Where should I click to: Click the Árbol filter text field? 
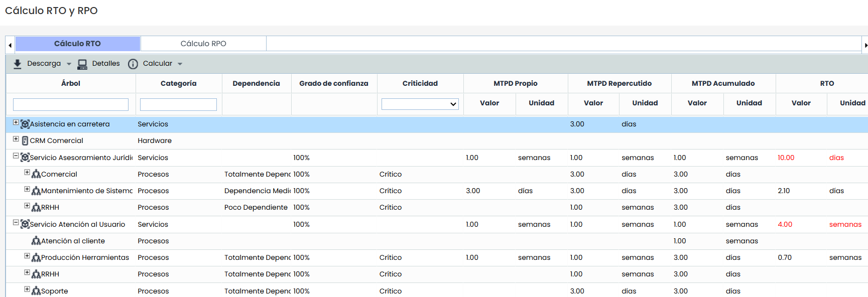click(71, 104)
